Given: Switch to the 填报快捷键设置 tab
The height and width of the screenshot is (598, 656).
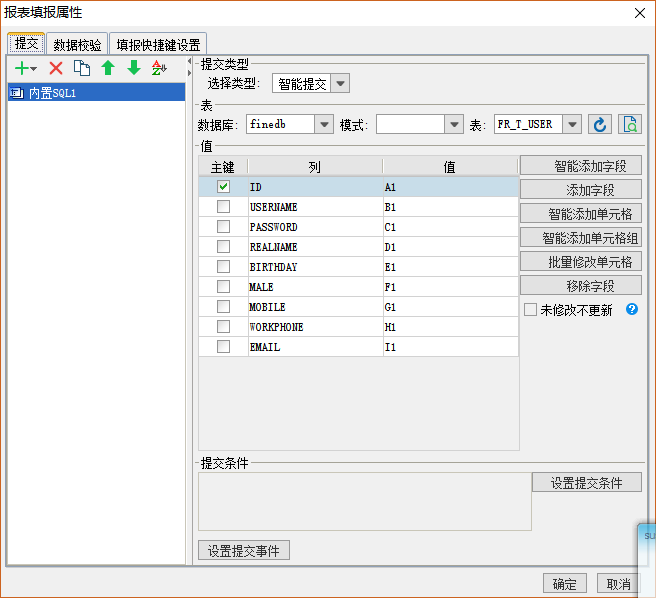Looking at the screenshot, I should click(x=158, y=44).
